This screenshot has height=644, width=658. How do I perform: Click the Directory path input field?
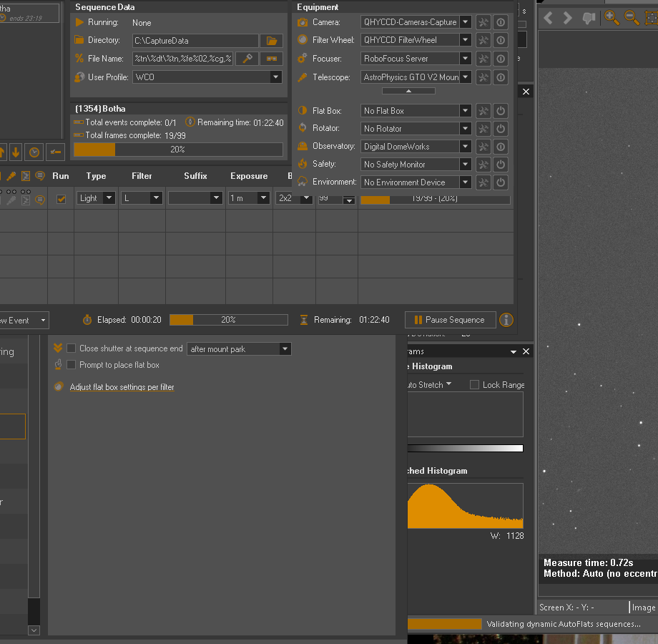pyautogui.click(x=195, y=41)
